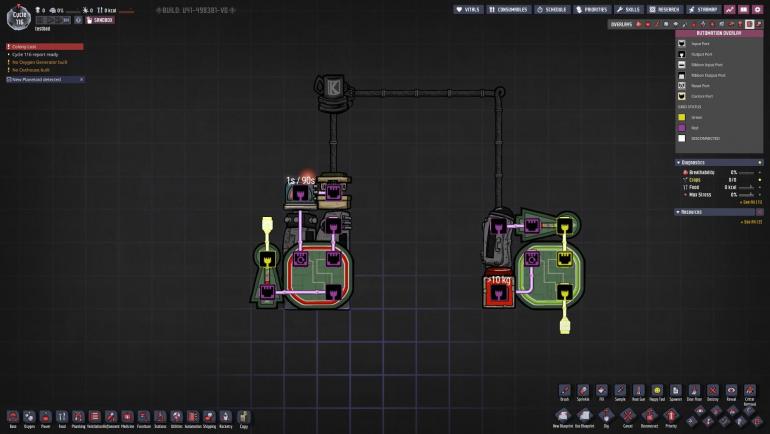This screenshot has height=434, width=770.
Task: Click the Use Blueprint tool
Action: point(584,417)
